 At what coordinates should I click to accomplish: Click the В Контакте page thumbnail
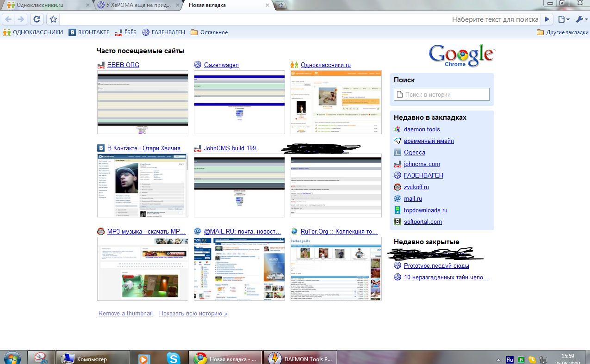click(143, 185)
